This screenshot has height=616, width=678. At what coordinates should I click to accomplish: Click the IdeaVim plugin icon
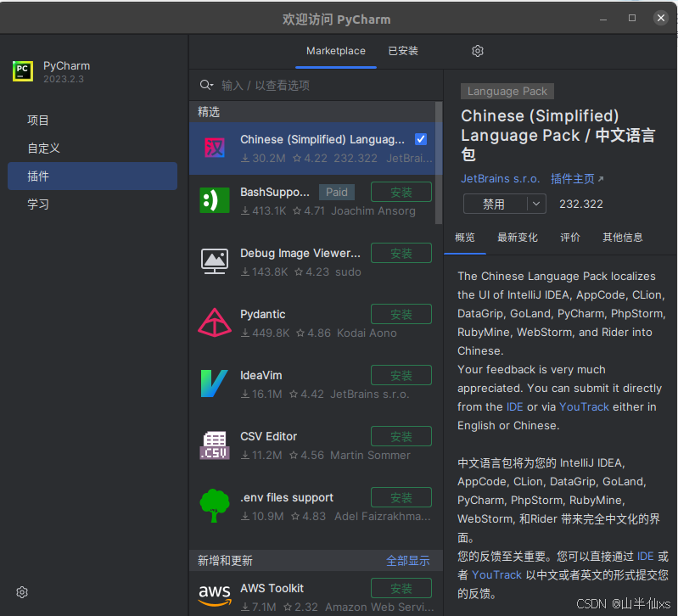pos(215,384)
